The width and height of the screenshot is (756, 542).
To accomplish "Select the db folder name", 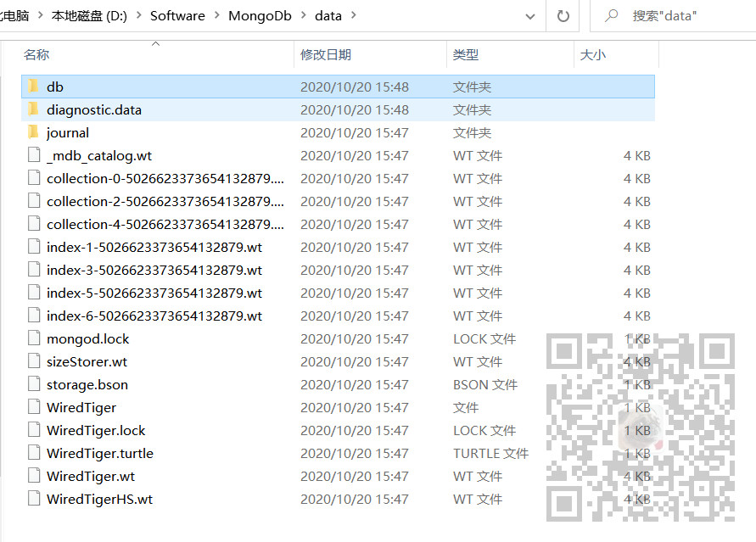I will pyautogui.click(x=55, y=87).
